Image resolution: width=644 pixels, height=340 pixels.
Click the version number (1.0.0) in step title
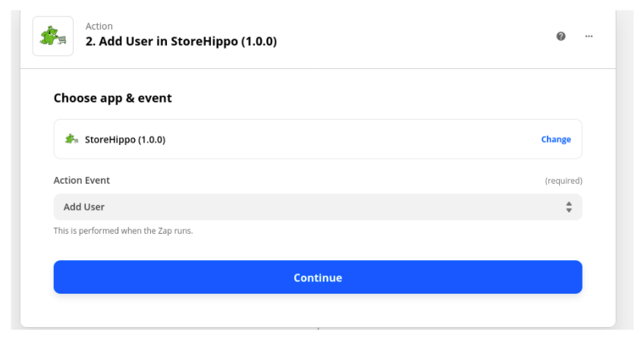[259, 41]
